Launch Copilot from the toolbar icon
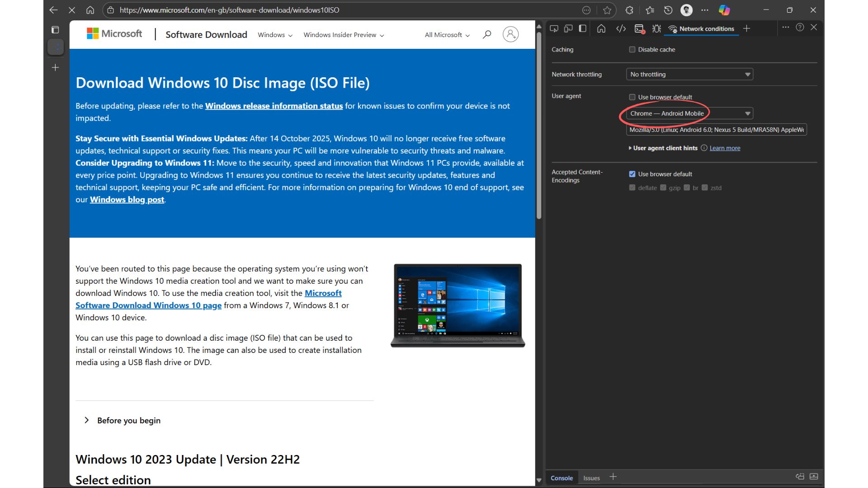 coord(724,10)
